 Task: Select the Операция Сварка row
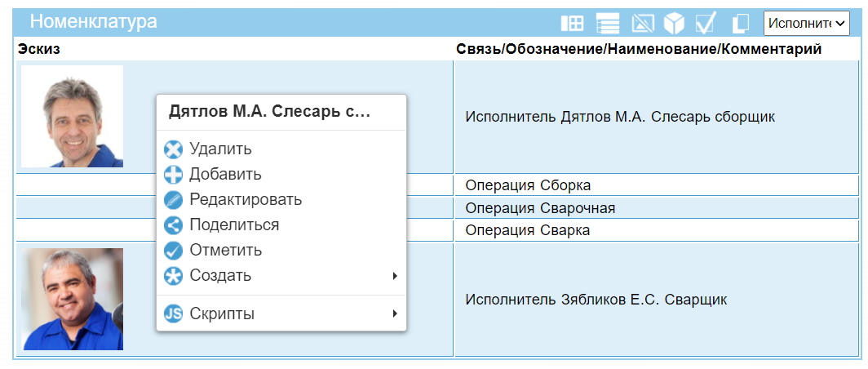pyautogui.click(x=527, y=230)
